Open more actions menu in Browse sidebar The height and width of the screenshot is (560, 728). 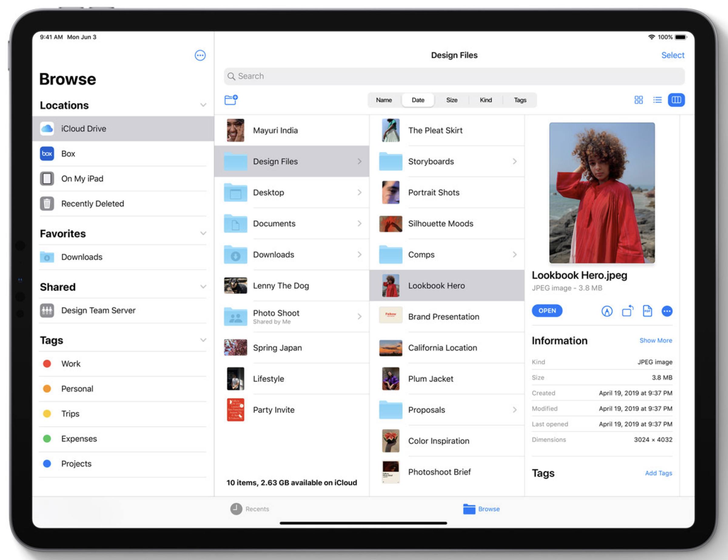point(200,55)
